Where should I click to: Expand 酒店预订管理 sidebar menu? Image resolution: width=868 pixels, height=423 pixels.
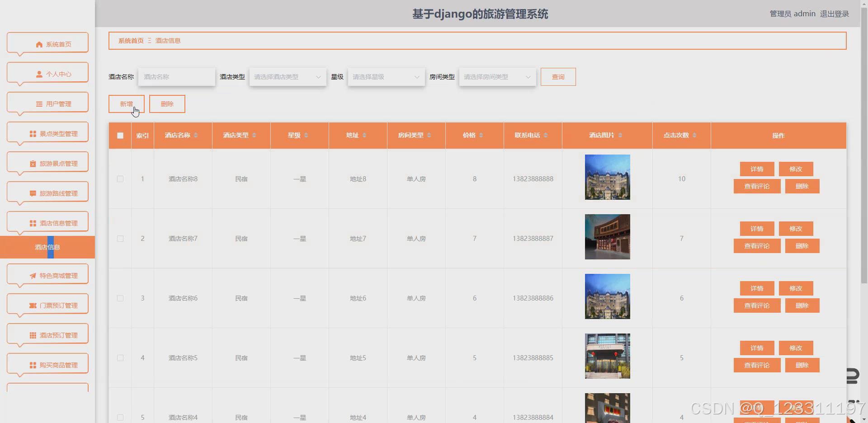coord(47,335)
